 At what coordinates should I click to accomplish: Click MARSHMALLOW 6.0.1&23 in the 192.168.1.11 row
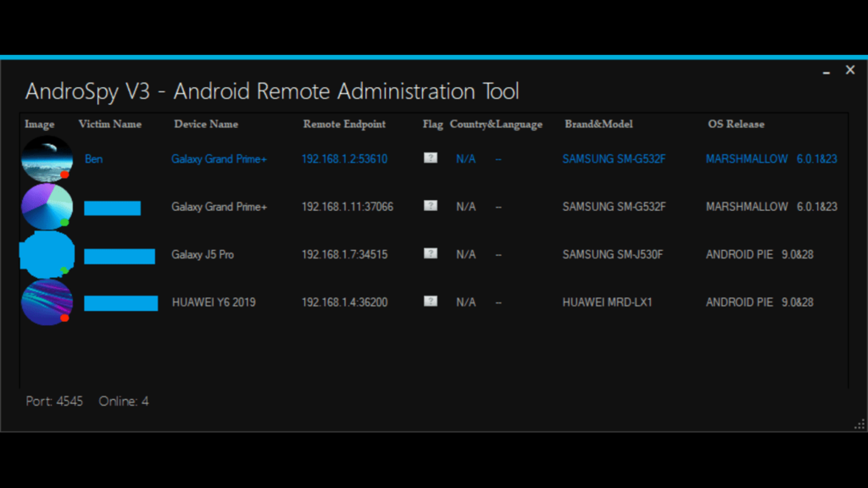[771, 207]
